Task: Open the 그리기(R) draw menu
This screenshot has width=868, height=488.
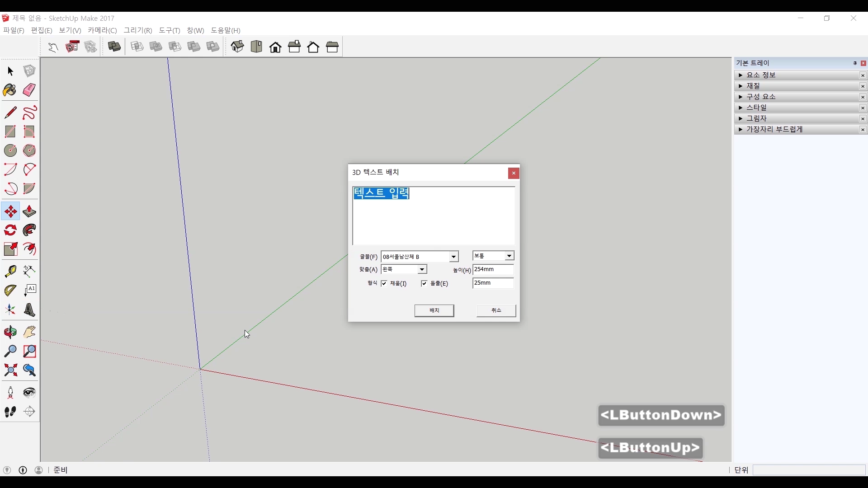Action: coord(138,30)
